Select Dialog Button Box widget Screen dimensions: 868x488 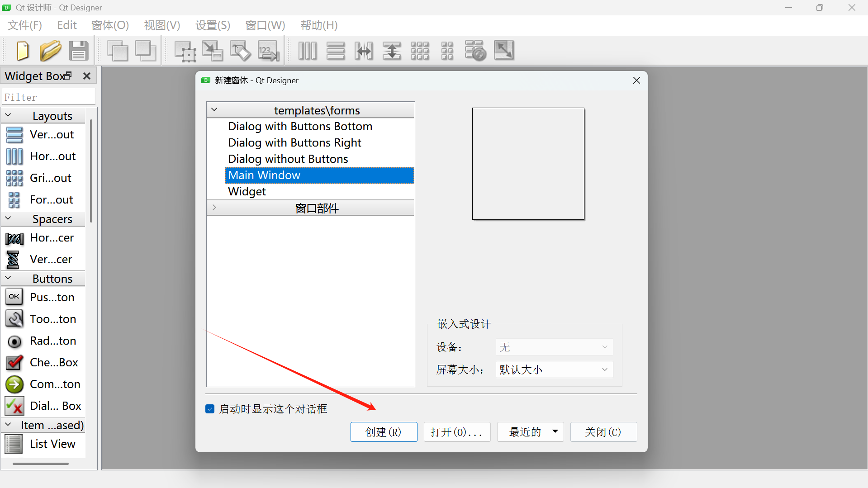point(43,406)
